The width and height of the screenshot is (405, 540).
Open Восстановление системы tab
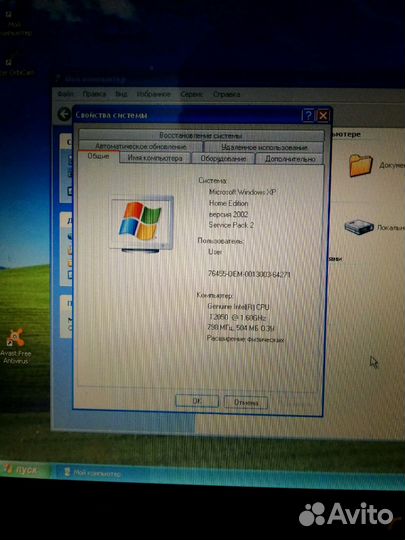point(201,135)
